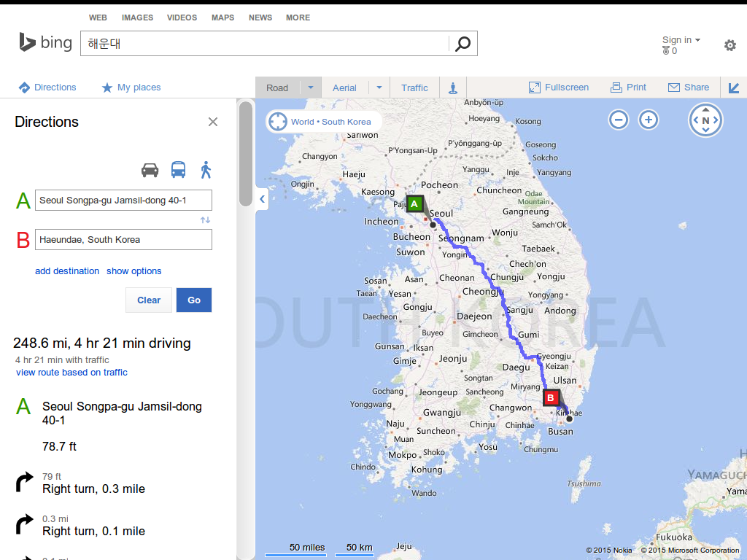Swap start and destination with the arrows icon
Screen dimensions: 747x560
click(205, 220)
